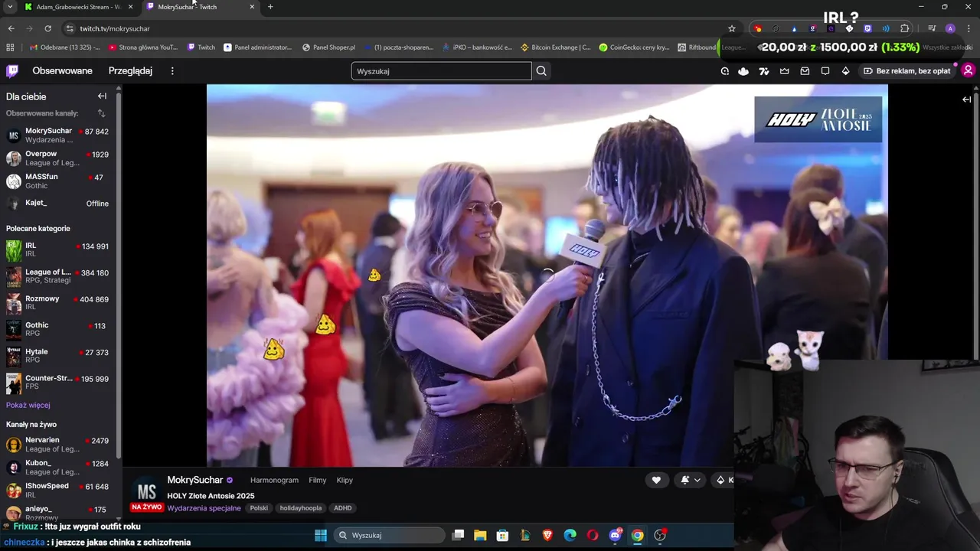
Task: Open Chrome extensions puzzle icon
Action: click(x=905, y=28)
